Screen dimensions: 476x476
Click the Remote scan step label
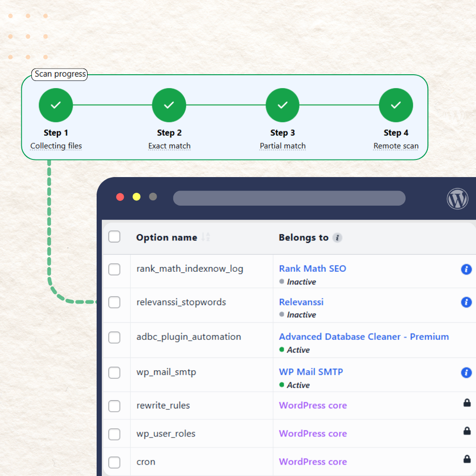click(396, 146)
